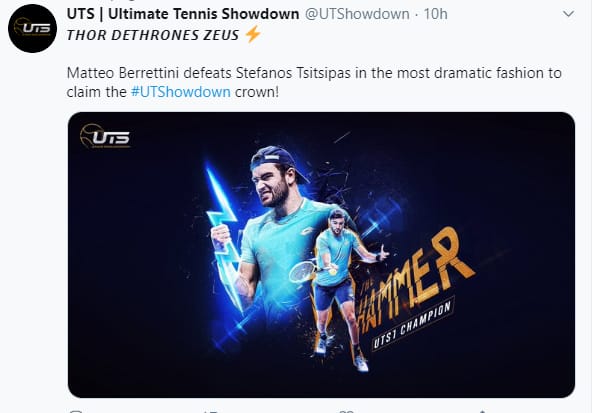The height and width of the screenshot is (413, 596).
Task: Click the reply icon below the image
Action: click(76, 411)
